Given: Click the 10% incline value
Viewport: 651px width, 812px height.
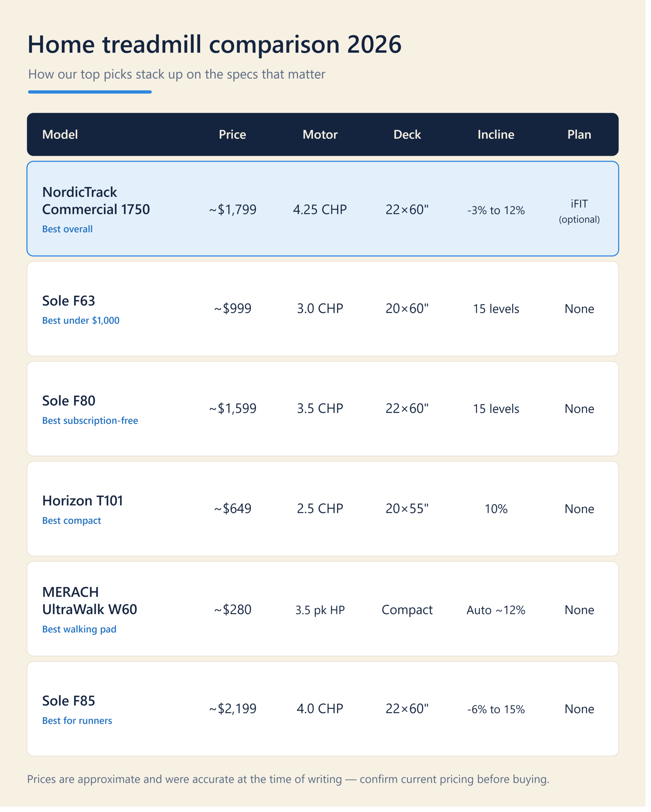Looking at the screenshot, I should pyautogui.click(x=500, y=513).
